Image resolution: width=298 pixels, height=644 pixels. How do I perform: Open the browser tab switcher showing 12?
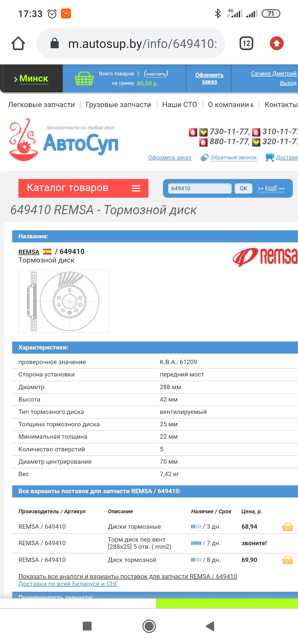pyautogui.click(x=246, y=43)
